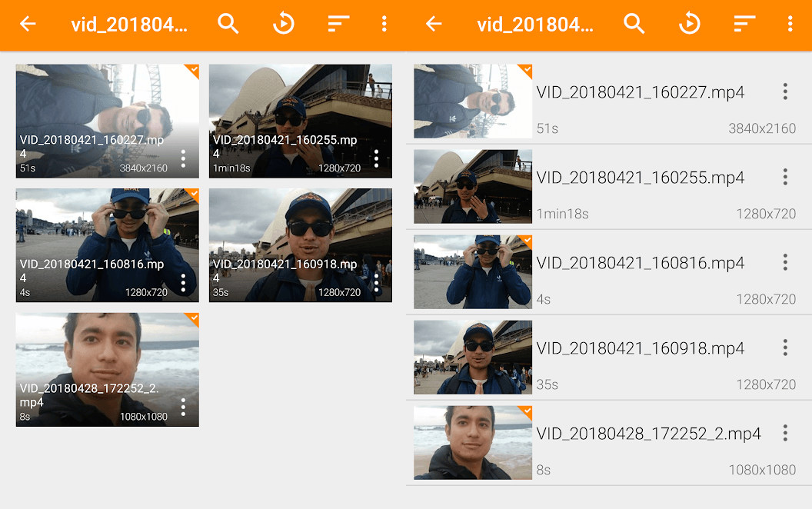Open sort options in list view toolbar
The height and width of the screenshot is (509, 812).
pos(744,24)
